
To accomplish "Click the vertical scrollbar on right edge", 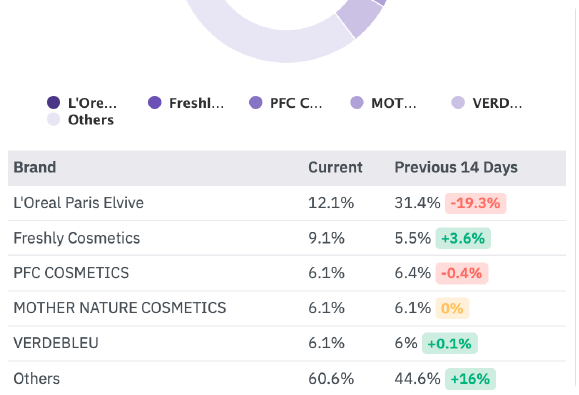I will (575, 198).
